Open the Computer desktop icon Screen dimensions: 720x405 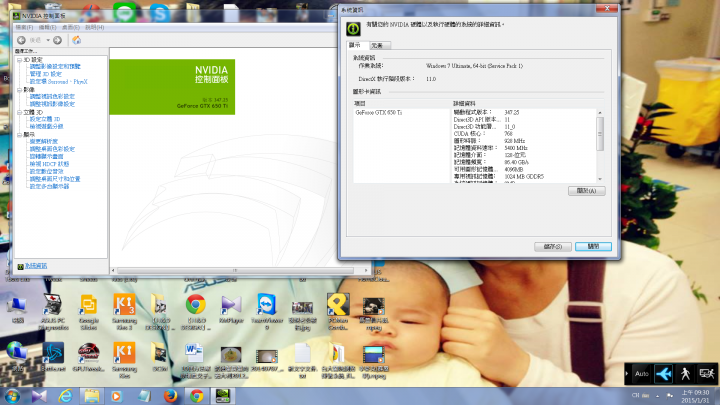(17, 309)
